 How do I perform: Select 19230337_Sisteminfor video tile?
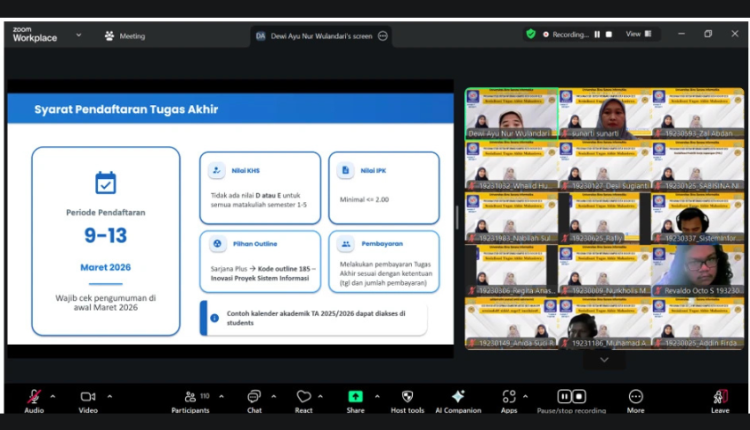click(x=698, y=218)
